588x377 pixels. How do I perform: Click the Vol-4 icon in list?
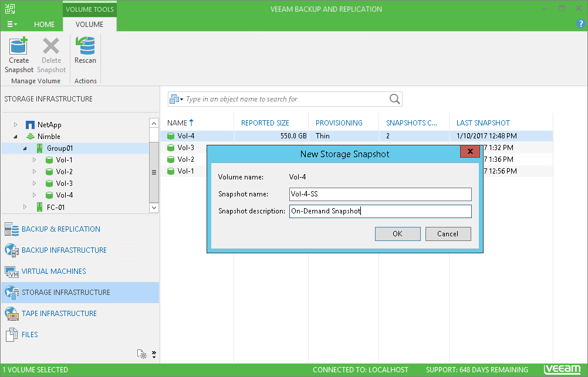pos(171,136)
